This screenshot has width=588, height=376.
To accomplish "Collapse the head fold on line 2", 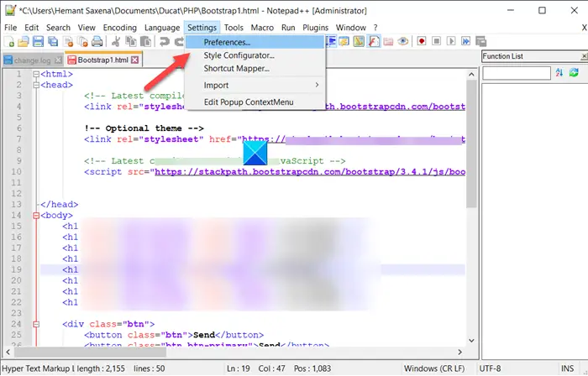I will click(36, 85).
